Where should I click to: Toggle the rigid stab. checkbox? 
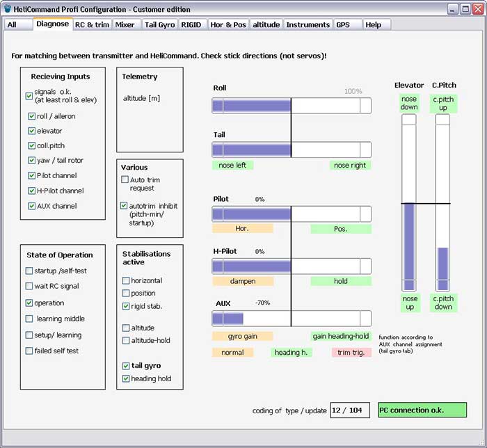[x=126, y=306]
